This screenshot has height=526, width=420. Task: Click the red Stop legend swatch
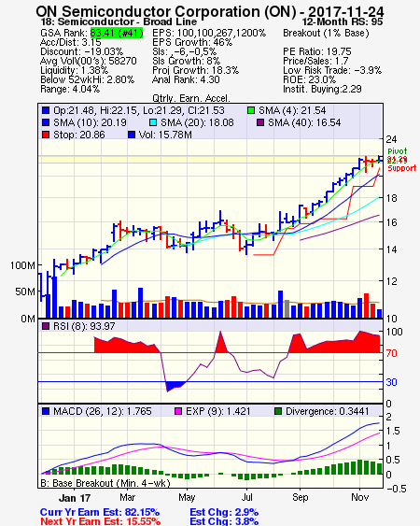coord(46,135)
